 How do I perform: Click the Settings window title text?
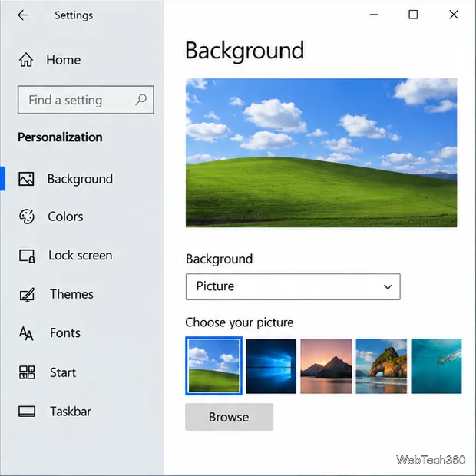point(74,15)
